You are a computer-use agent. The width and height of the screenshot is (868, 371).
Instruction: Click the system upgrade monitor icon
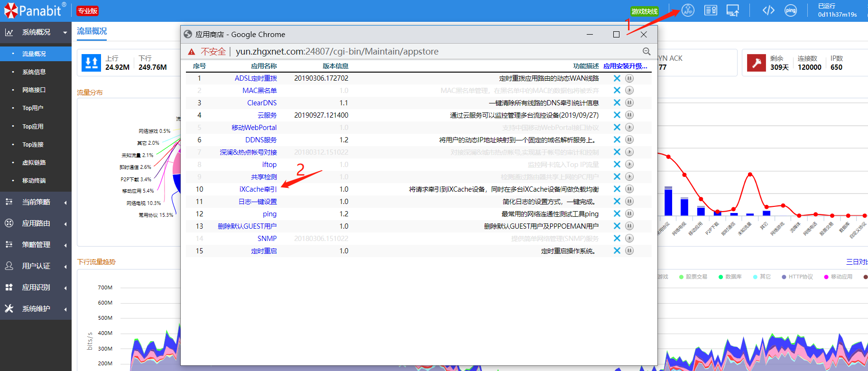pos(733,10)
